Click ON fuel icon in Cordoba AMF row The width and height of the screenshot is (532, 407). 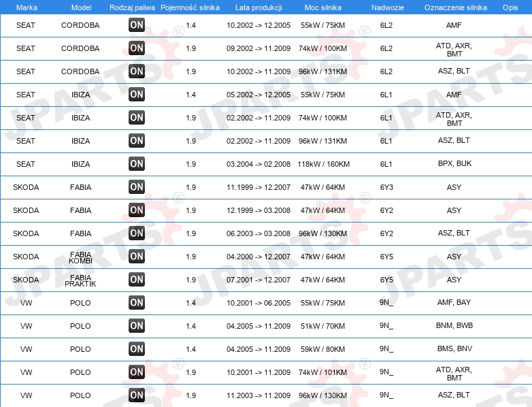[x=137, y=25]
